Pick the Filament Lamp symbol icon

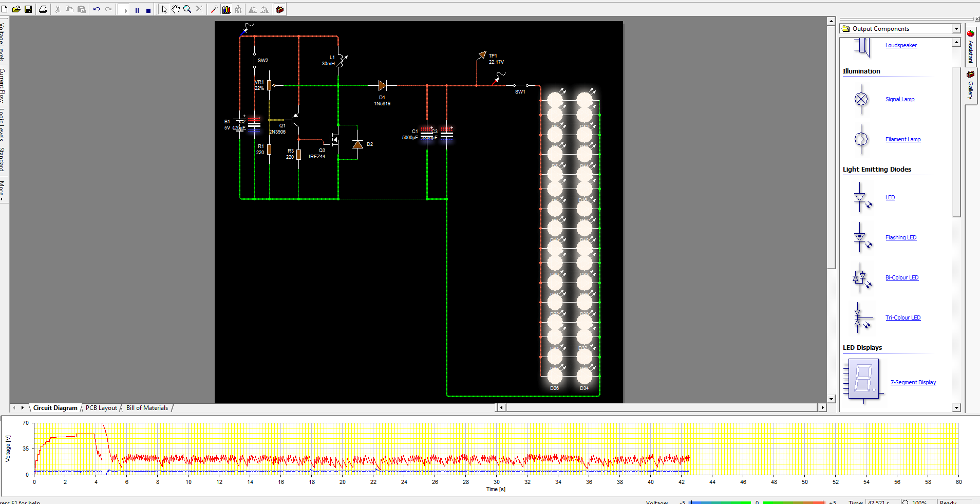pyautogui.click(x=861, y=139)
